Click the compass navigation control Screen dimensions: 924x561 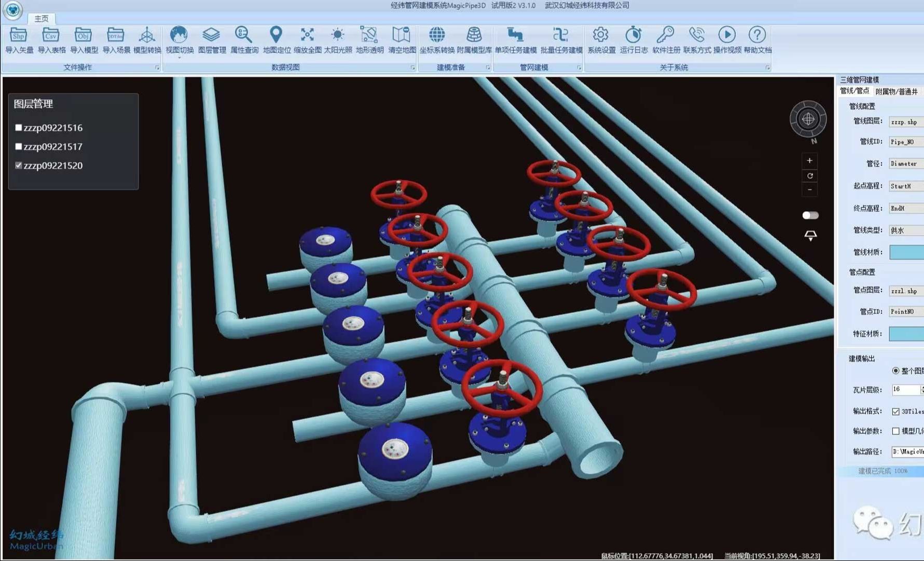tap(808, 119)
